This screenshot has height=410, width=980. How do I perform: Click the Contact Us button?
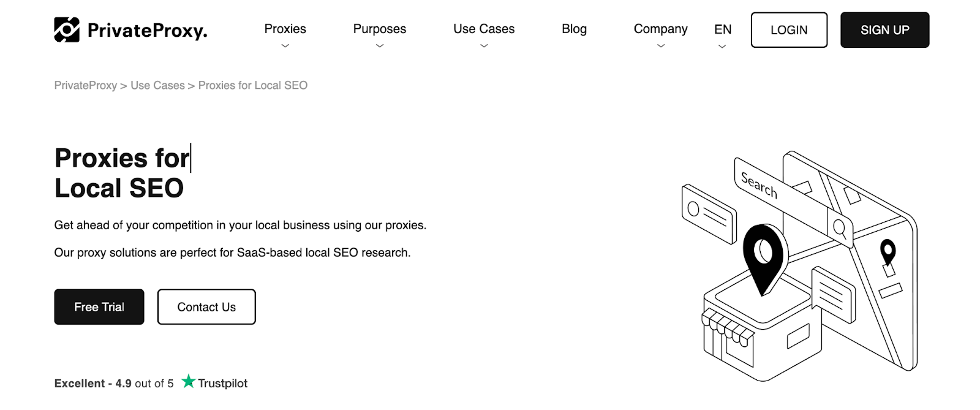pos(206,307)
